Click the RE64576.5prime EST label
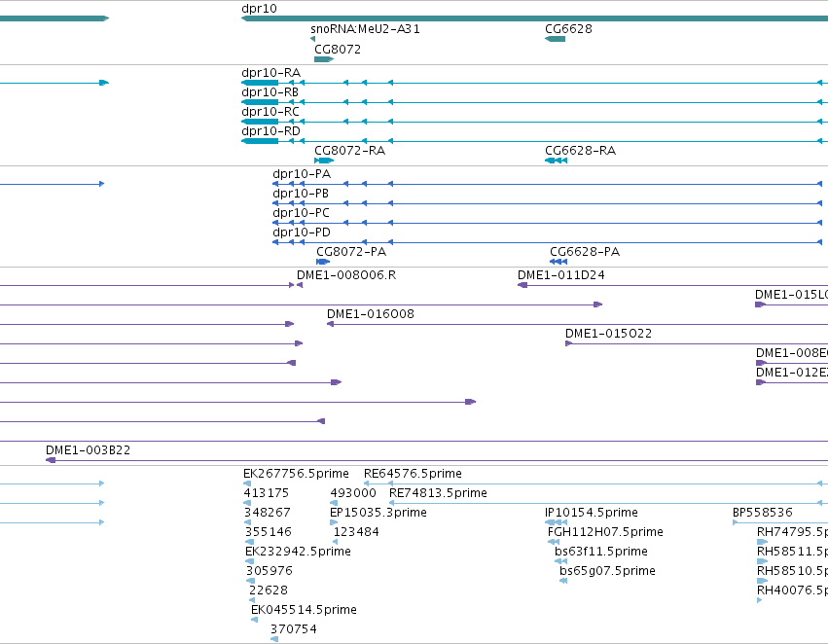 [x=413, y=474]
